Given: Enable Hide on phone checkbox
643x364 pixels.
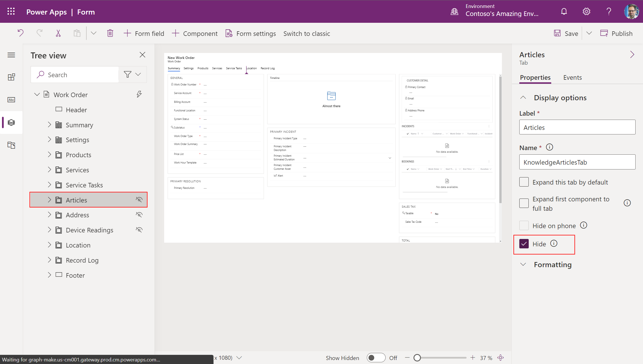Looking at the screenshot, I should [x=524, y=226].
